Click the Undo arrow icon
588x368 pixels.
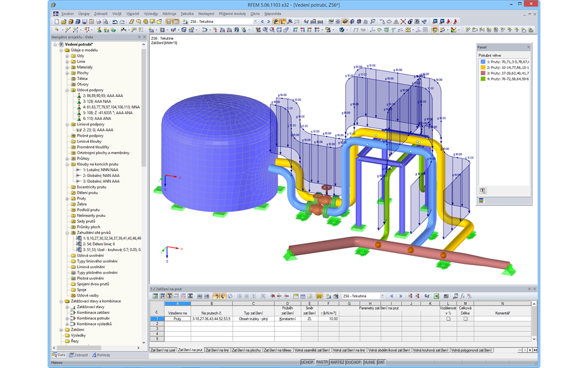(x=115, y=21)
